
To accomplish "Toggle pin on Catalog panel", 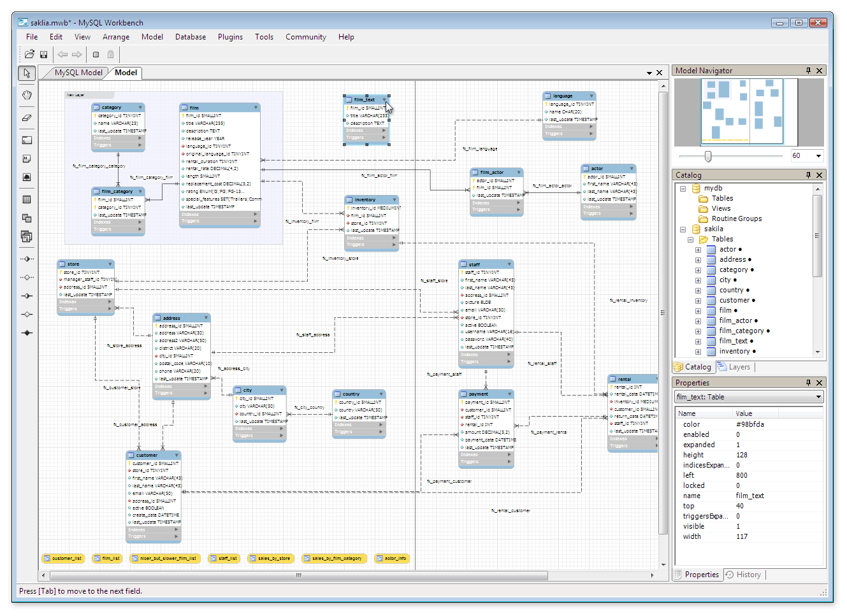I will [x=808, y=175].
